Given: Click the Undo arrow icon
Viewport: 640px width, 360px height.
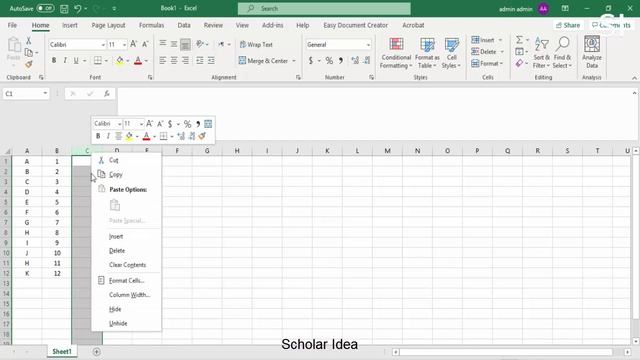Looking at the screenshot, I should 78,9.
